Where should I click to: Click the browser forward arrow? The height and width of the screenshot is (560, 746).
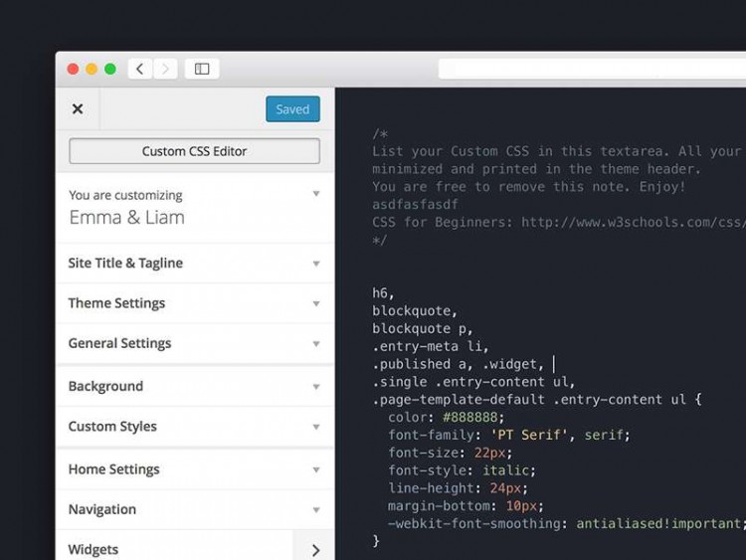coord(165,69)
